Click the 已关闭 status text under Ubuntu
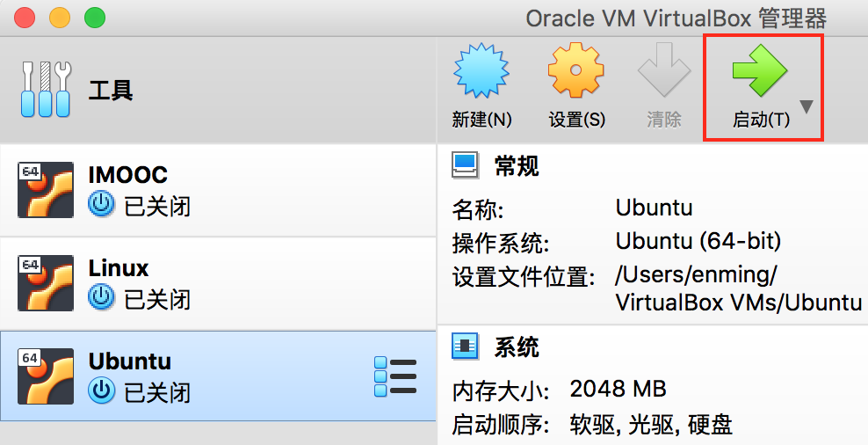Screen dimensions: 868x445 tap(157, 393)
